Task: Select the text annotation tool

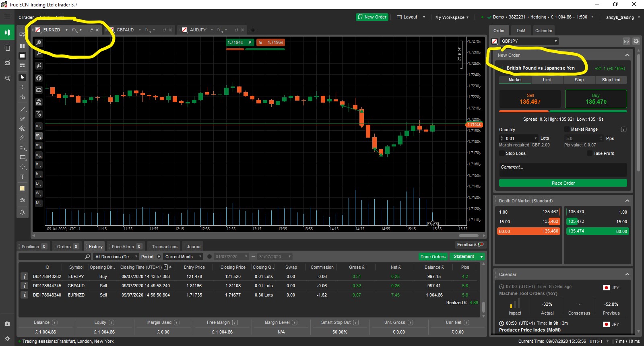Action: tap(23, 177)
